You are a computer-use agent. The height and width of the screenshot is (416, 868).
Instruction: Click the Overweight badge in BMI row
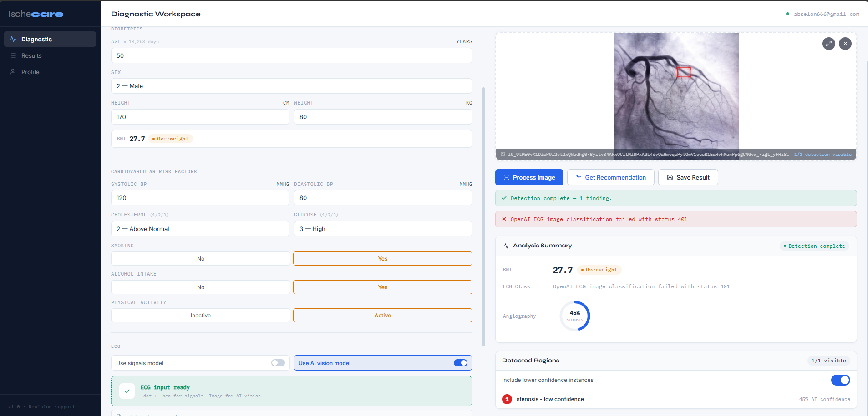171,139
